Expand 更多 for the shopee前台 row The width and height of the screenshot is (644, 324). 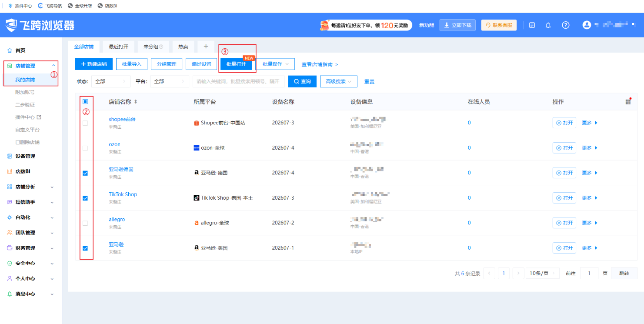(x=590, y=123)
